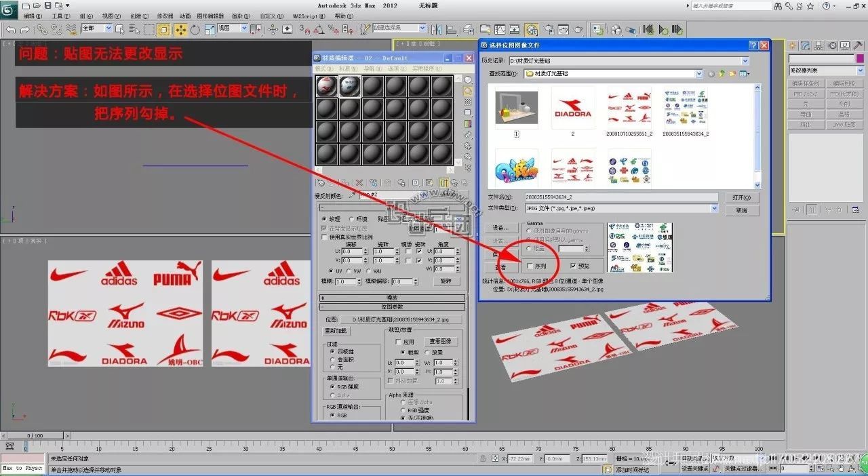Toggle the 3D Snaps tool
868x476 pixels.
(304, 29)
